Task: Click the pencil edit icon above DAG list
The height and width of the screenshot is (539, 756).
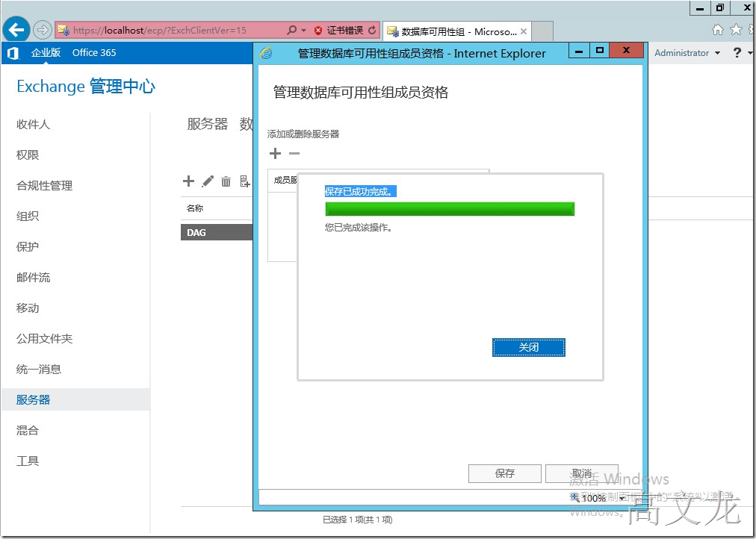Action: tap(208, 181)
